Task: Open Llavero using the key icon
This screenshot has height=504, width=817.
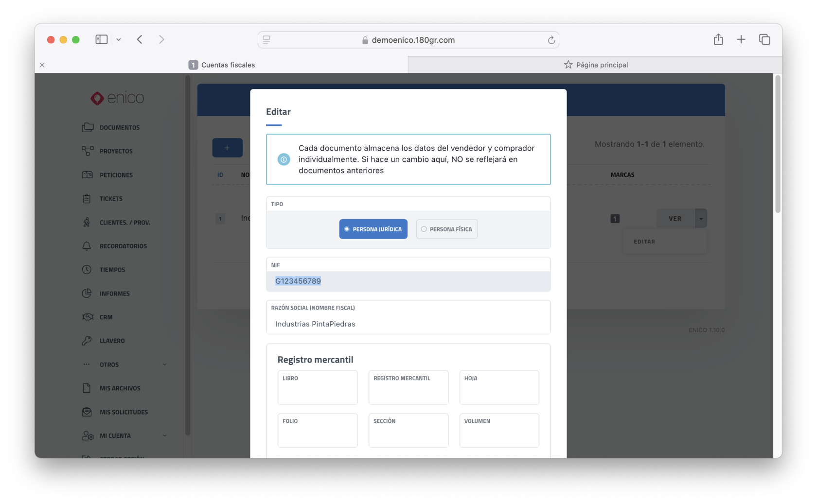Action: pos(87,341)
